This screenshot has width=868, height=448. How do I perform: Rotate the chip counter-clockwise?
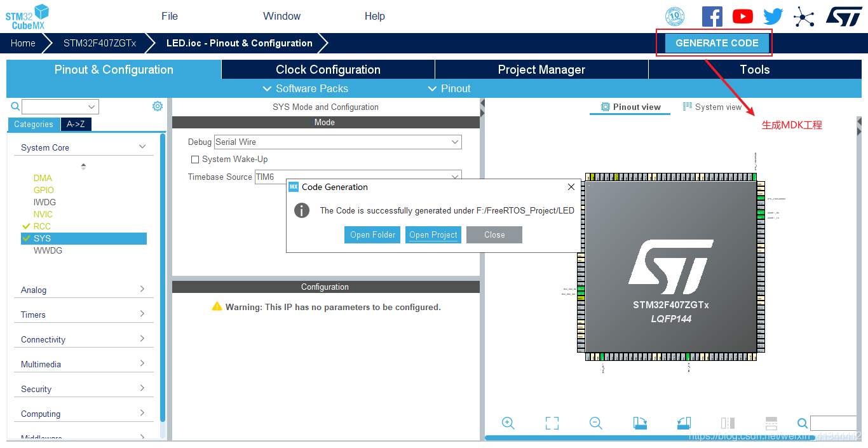(x=684, y=423)
